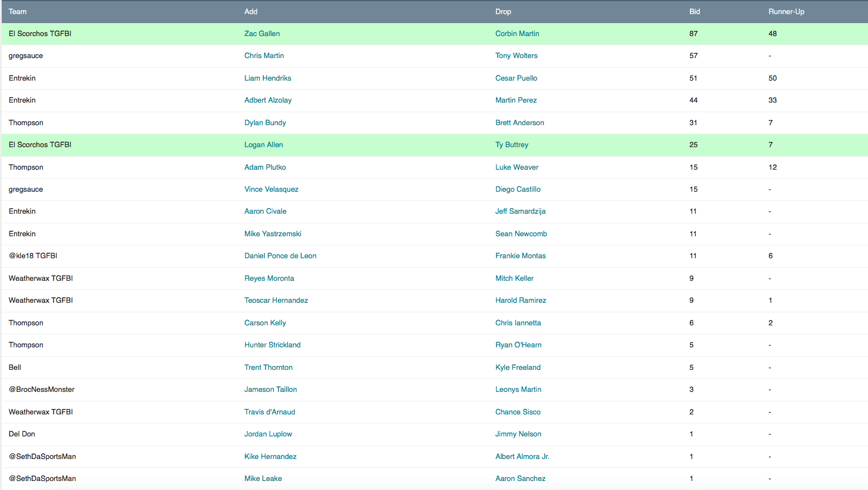Click Diego Castillo link
Image resolution: width=868 pixels, height=490 pixels.
(x=518, y=189)
